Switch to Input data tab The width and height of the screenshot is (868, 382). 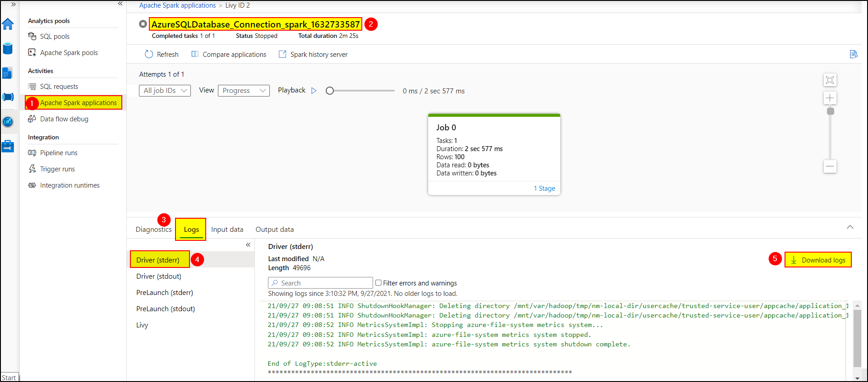coord(227,229)
